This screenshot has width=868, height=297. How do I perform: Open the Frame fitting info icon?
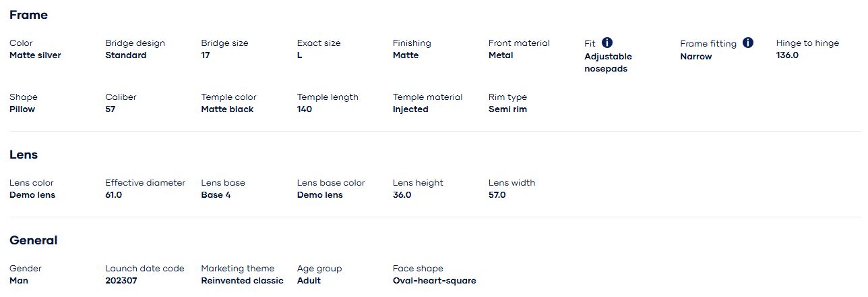coord(748,43)
